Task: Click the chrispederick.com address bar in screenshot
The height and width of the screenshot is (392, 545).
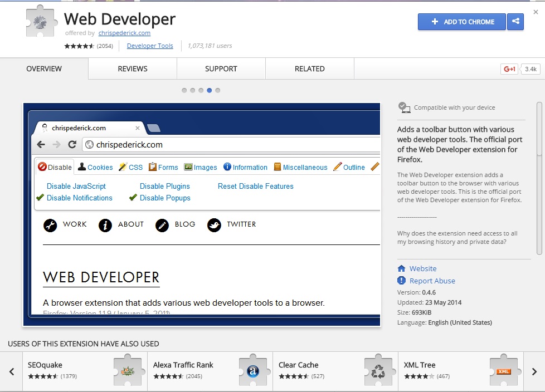Action: (231, 144)
